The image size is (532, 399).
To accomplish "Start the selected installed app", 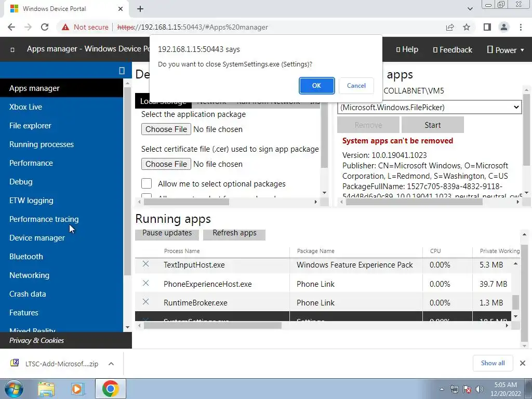I will point(433,125).
